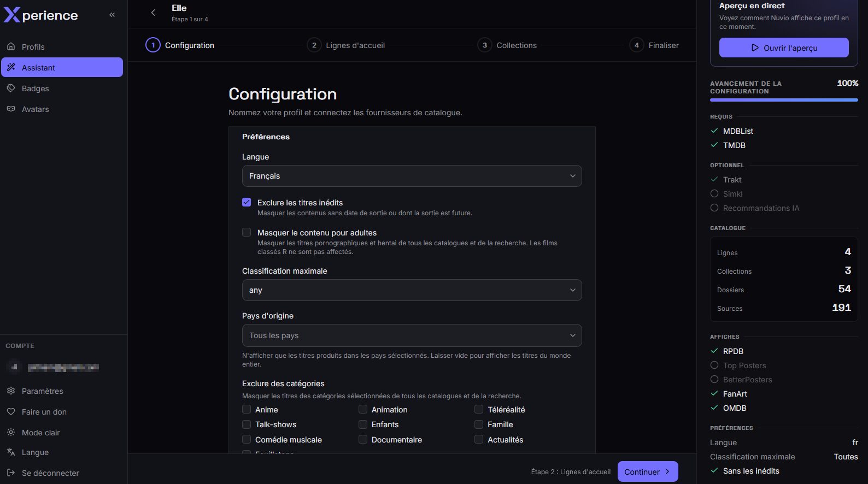Select the Simkl radio circle

click(714, 193)
